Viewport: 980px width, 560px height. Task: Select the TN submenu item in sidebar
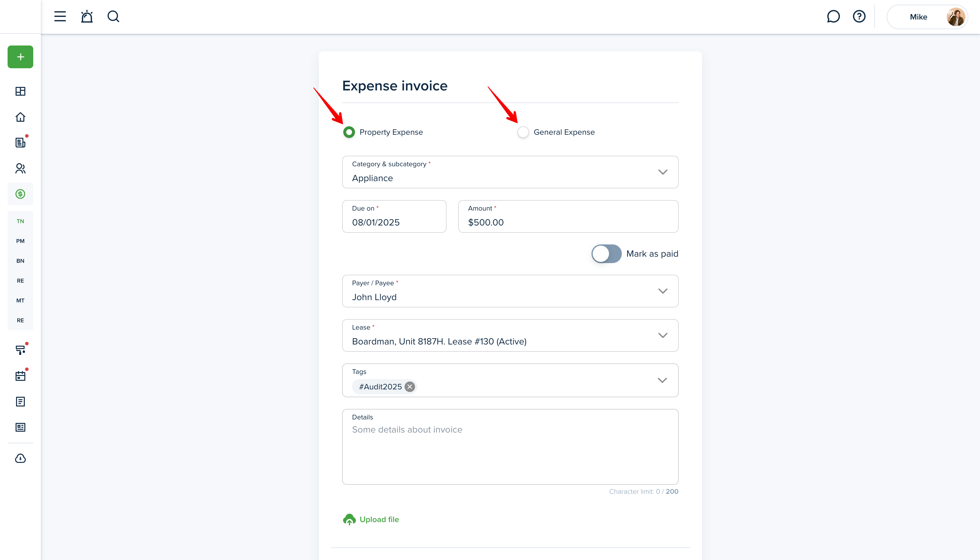(20, 221)
